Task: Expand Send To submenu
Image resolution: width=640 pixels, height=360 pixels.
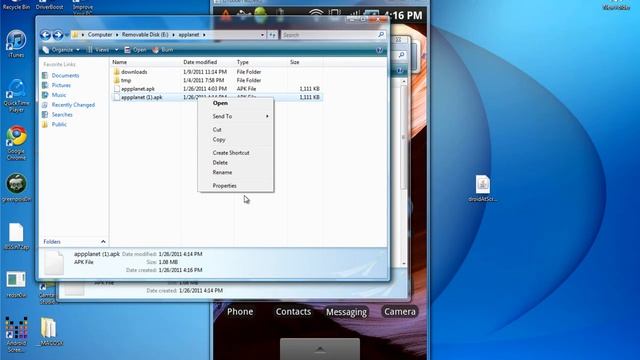Action: pos(236,116)
